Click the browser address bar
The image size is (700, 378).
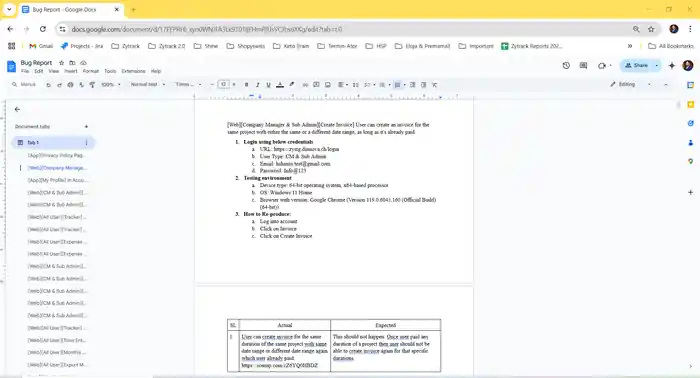(x=348, y=29)
